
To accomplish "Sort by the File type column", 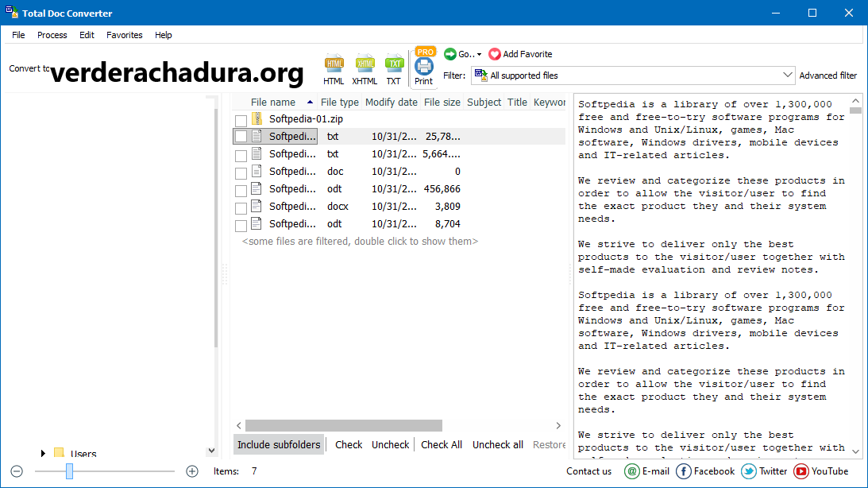I will tap(339, 102).
